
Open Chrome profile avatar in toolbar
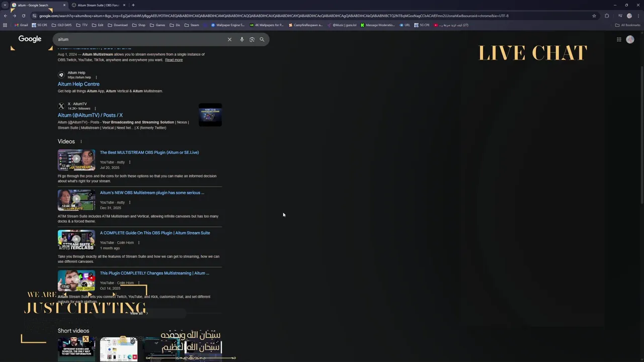[629, 16]
